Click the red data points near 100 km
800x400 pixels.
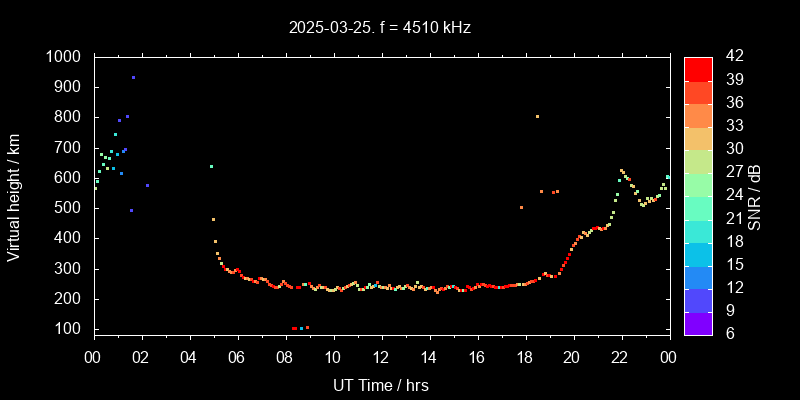294,328
